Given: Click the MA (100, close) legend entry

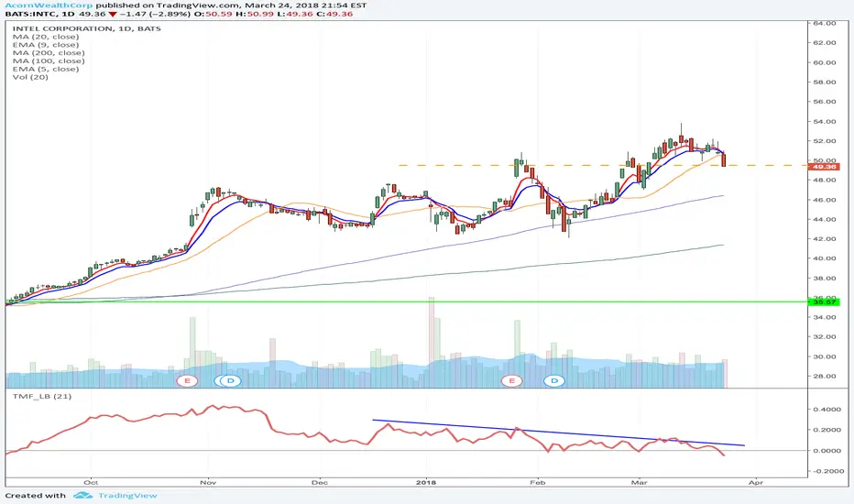Looking at the screenshot, I should pyautogui.click(x=49, y=61).
